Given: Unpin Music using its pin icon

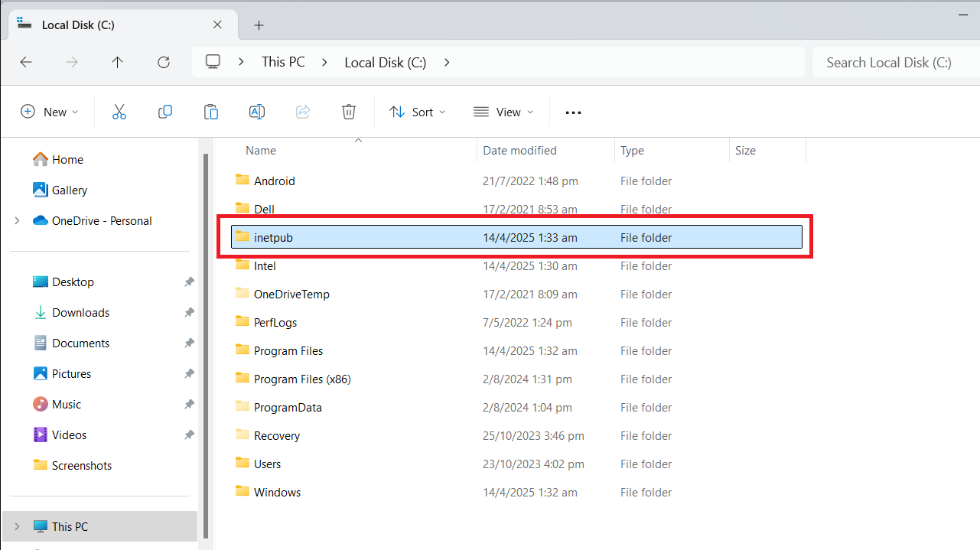Looking at the screenshot, I should 189,405.
